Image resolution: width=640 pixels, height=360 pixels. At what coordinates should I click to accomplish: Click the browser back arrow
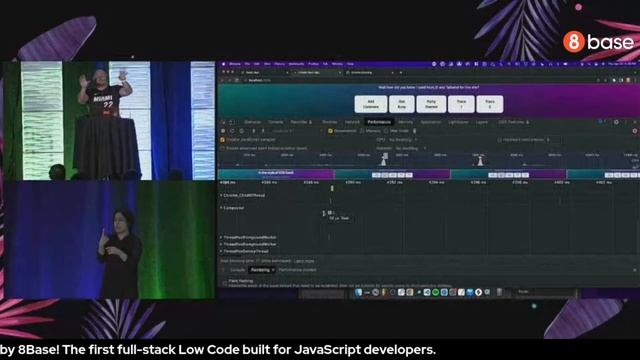223,80
